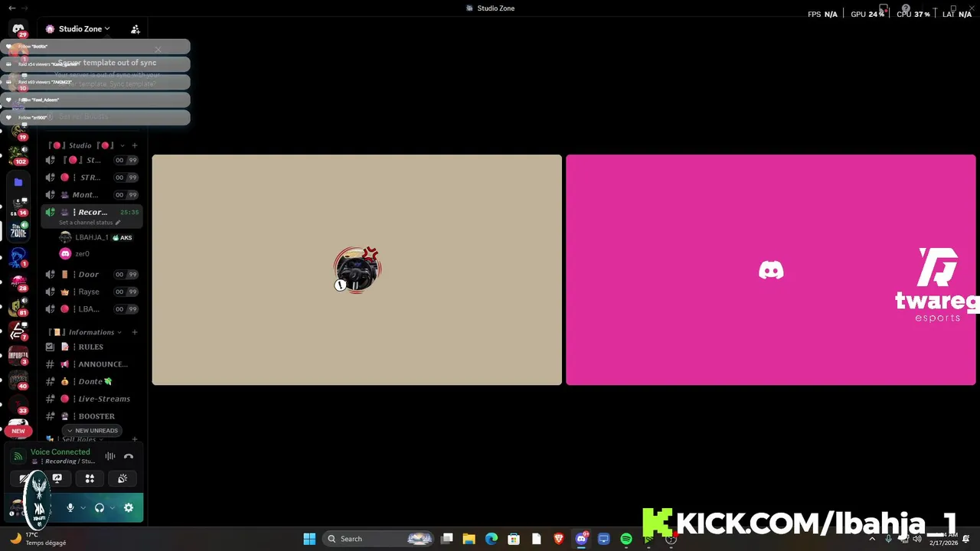
Task: Open the ANNOUNCE... channel
Action: click(92, 364)
